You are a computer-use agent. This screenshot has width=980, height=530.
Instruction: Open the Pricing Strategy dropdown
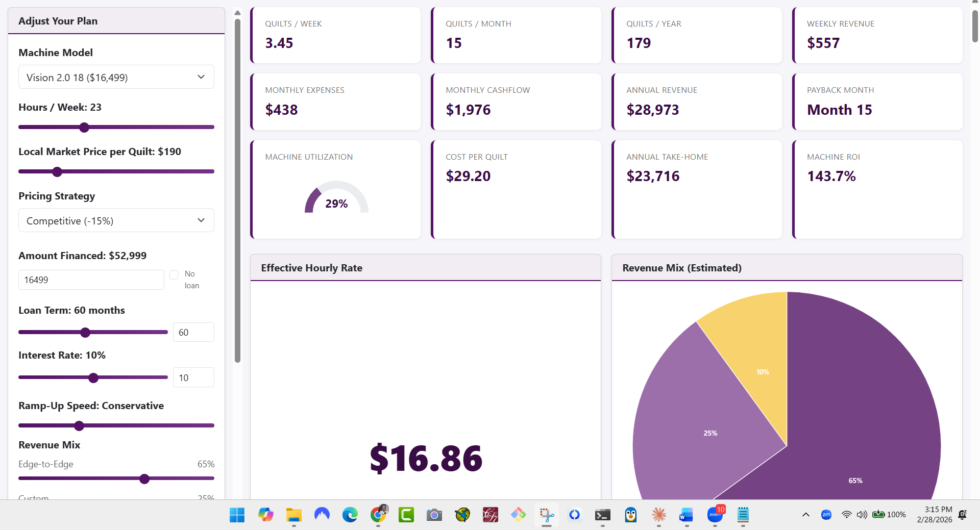116,220
